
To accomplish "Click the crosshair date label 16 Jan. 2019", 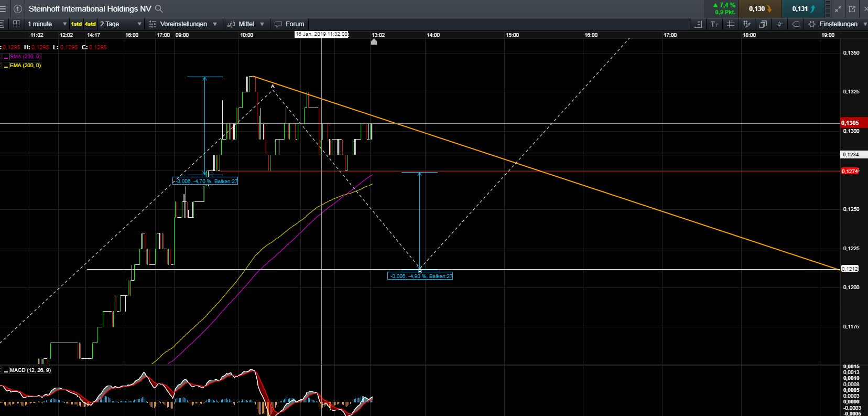I will click(322, 34).
